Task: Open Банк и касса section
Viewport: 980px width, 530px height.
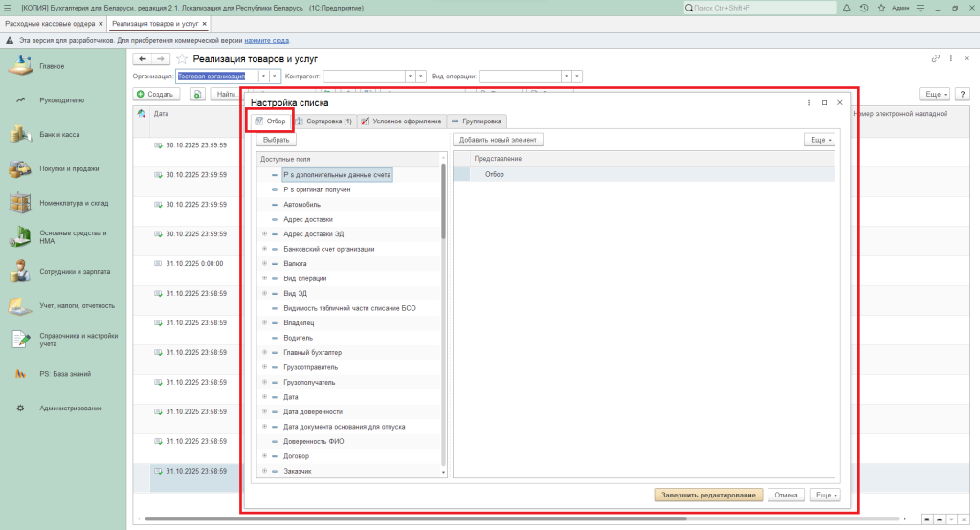Action: tap(20, 135)
